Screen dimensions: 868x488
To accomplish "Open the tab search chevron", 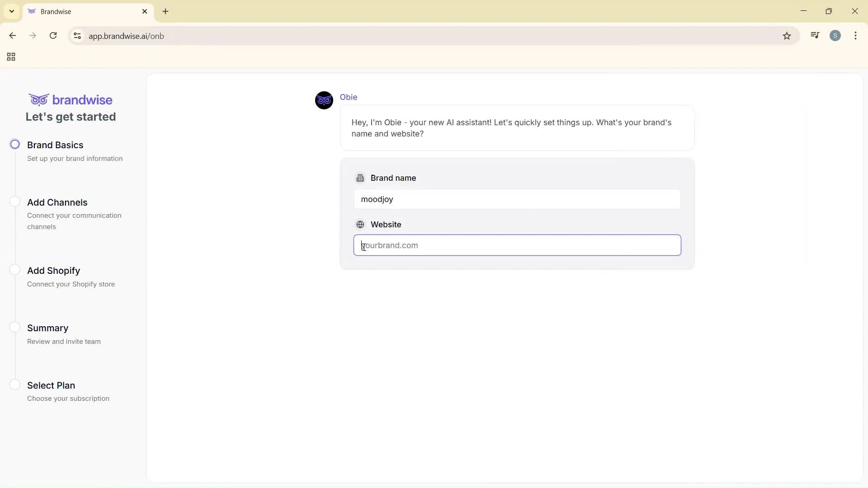I will 12,11.
